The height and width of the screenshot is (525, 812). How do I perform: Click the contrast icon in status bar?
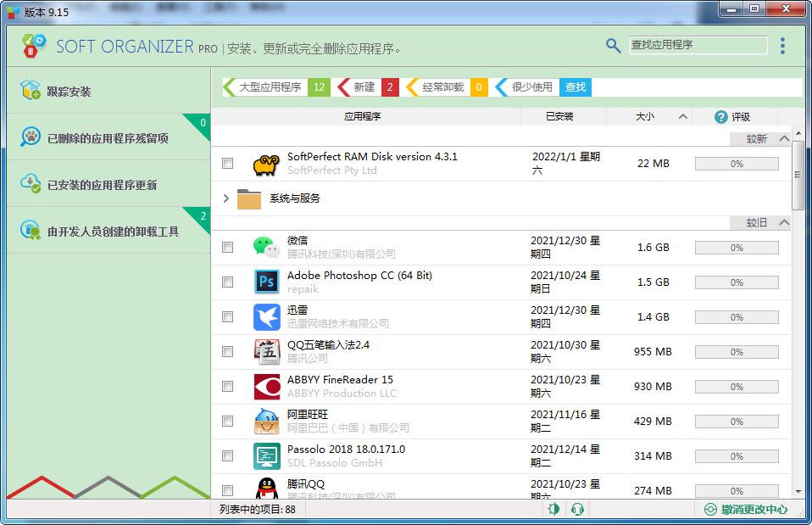pyautogui.click(x=553, y=510)
